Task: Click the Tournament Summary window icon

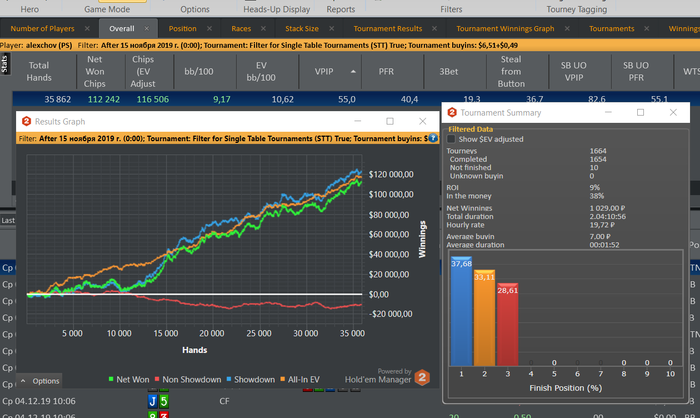Action: [452, 113]
